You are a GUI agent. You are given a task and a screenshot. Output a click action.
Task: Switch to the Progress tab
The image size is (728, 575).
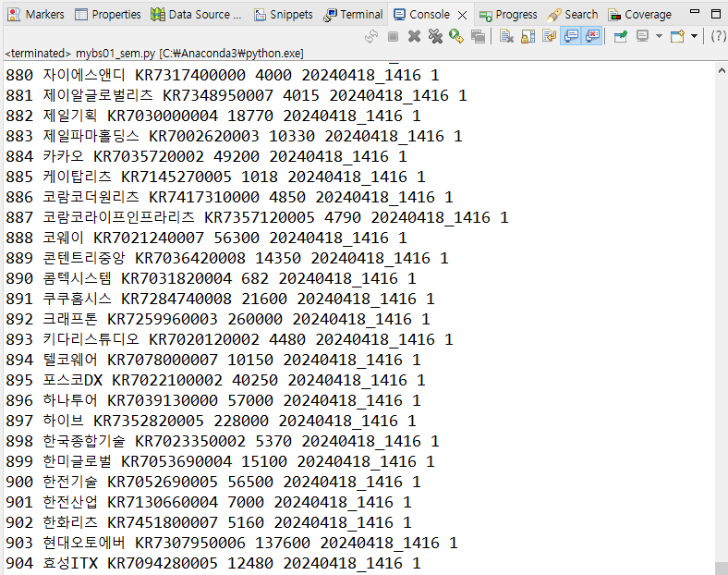click(x=508, y=15)
